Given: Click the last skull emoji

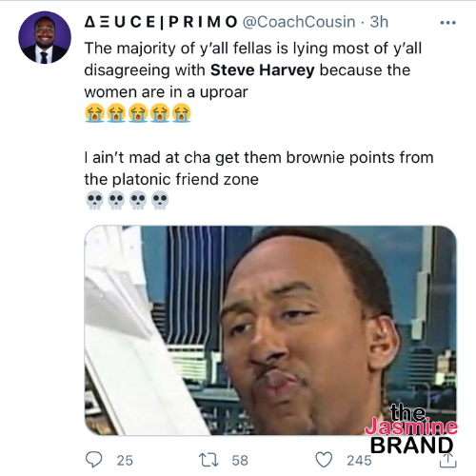Looking at the screenshot, I should (160, 200).
